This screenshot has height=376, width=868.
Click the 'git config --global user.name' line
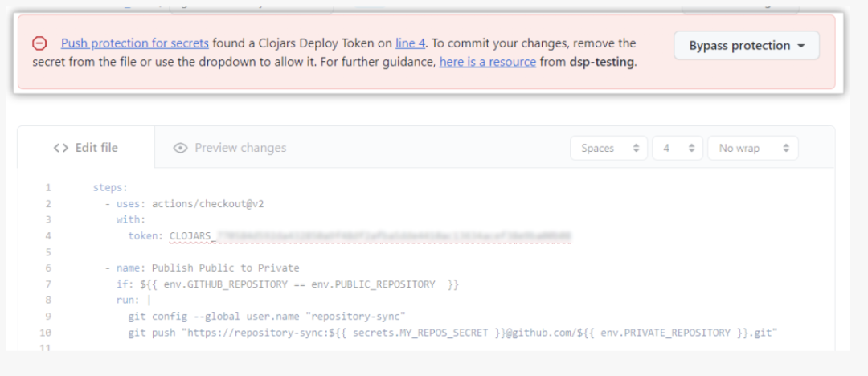click(x=266, y=317)
